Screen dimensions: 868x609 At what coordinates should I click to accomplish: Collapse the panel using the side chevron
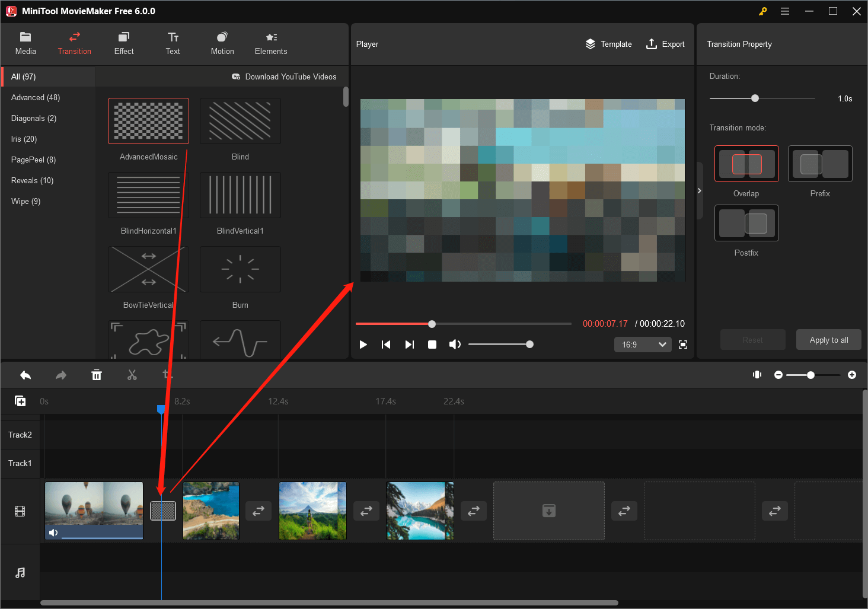(700, 190)
